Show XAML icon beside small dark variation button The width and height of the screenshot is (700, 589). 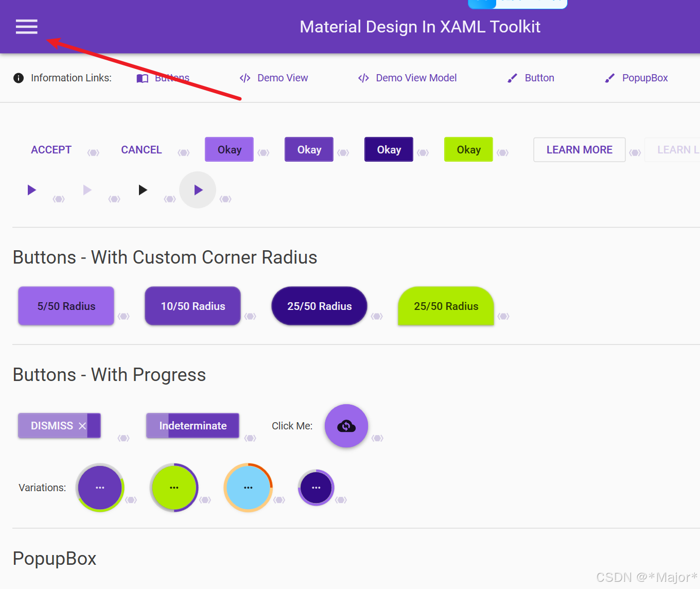pos(341,500)
